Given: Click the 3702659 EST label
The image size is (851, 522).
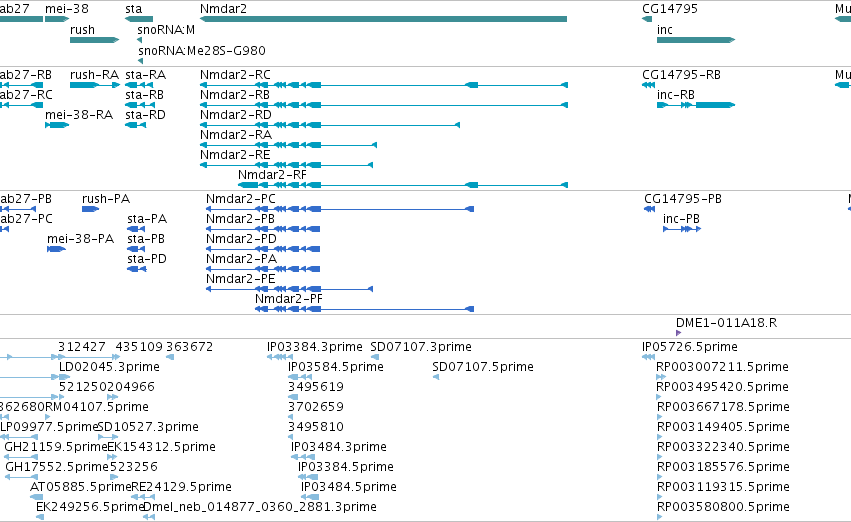Looking at the screenshot, I should point(315,407).
